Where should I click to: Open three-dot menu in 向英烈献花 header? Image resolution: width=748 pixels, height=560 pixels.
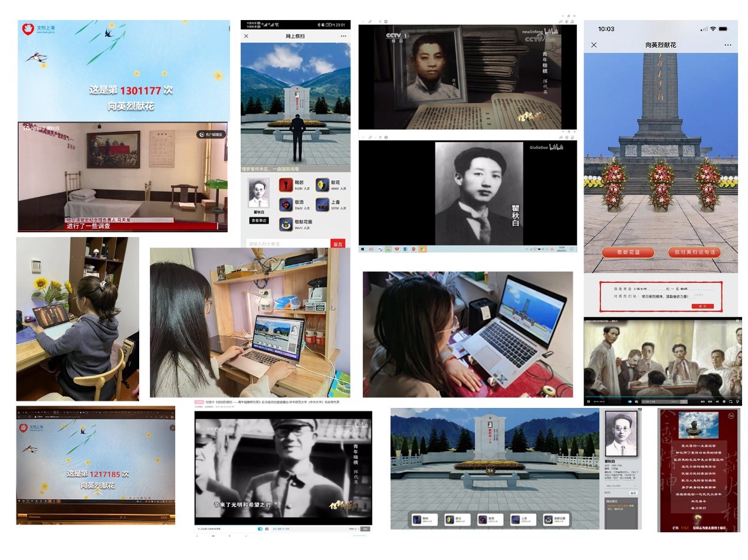pyautogui.click(x=727, y=45)
